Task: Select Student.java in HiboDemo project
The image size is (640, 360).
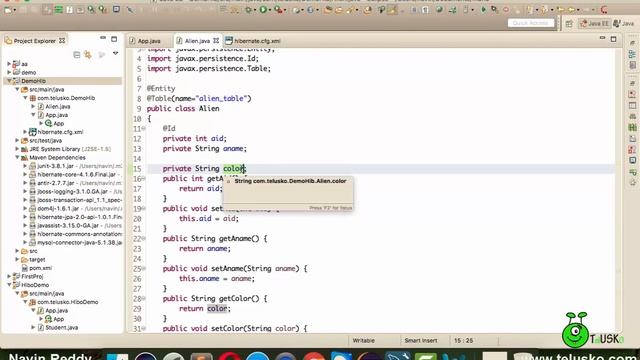Action: coord(57,327)
